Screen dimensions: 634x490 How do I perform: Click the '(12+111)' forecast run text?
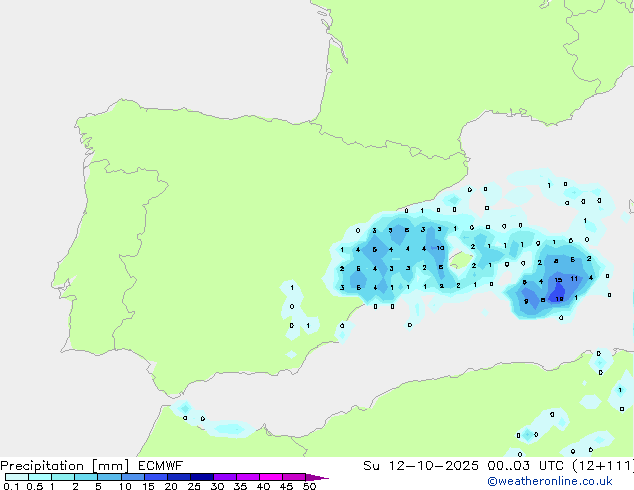tap(603, 466)
